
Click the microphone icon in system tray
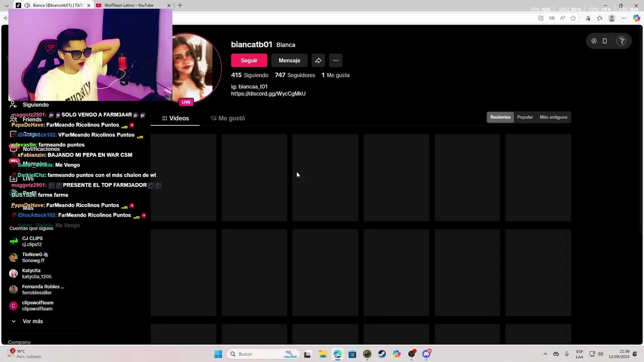point(567,354)
